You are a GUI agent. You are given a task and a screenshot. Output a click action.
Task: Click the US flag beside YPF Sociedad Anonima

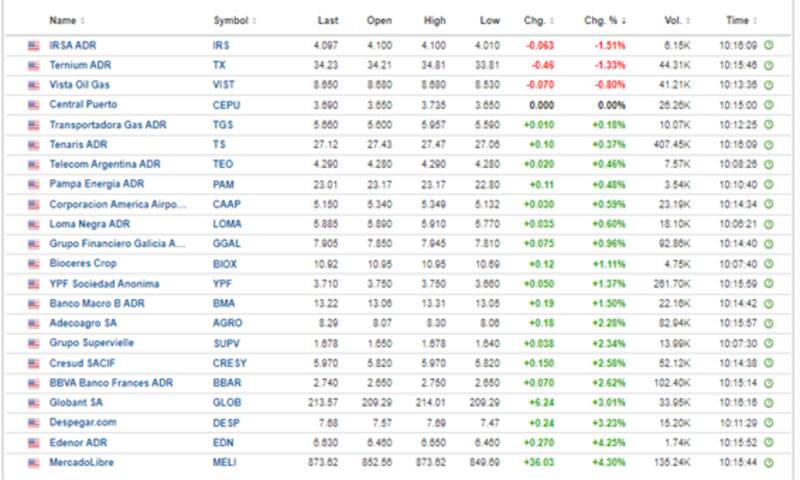coord(33,284)
